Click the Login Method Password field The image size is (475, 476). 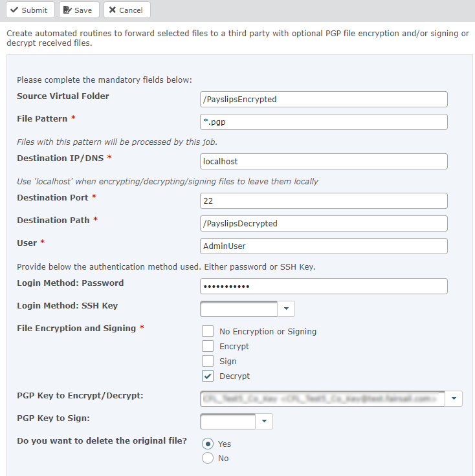pos(324,286)
